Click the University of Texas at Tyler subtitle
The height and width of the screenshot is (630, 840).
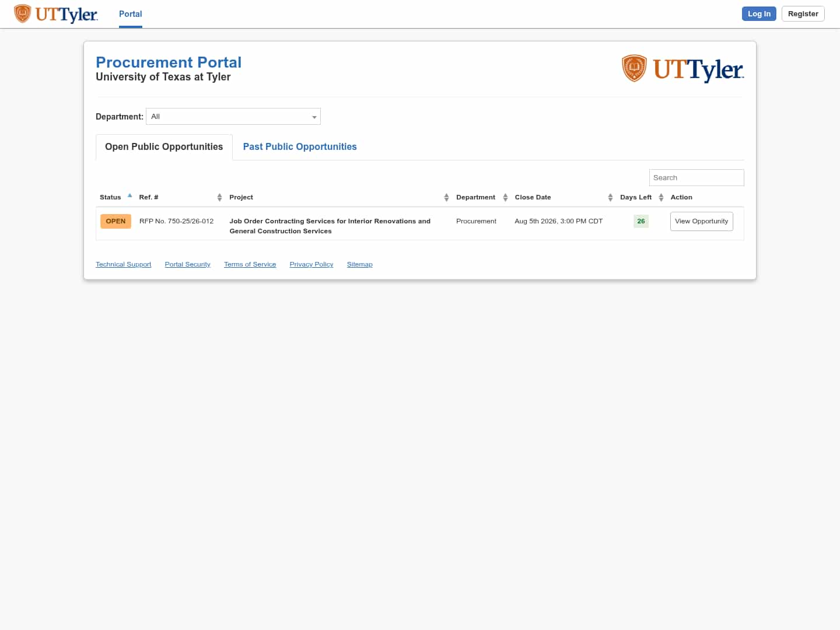[163, 77]
